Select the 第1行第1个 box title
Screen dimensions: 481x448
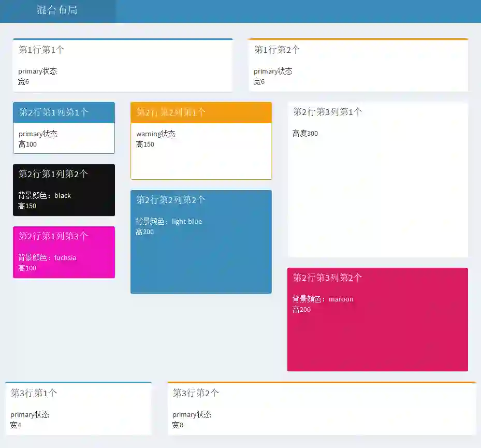(x=41, y=50)
